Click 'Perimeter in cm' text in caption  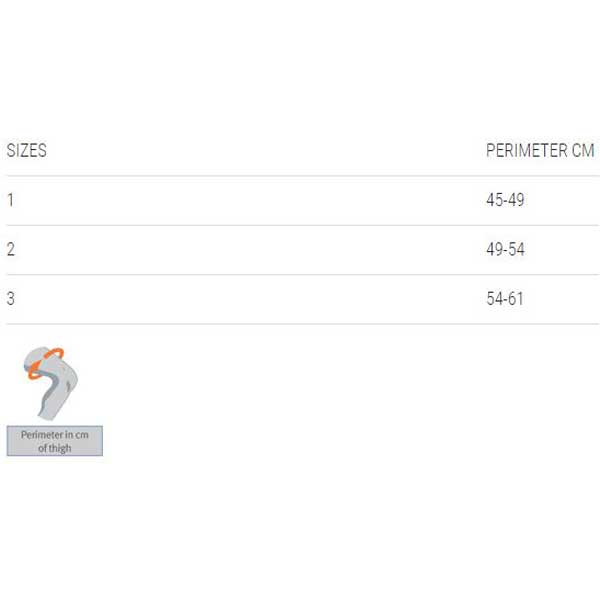(55, 435)
